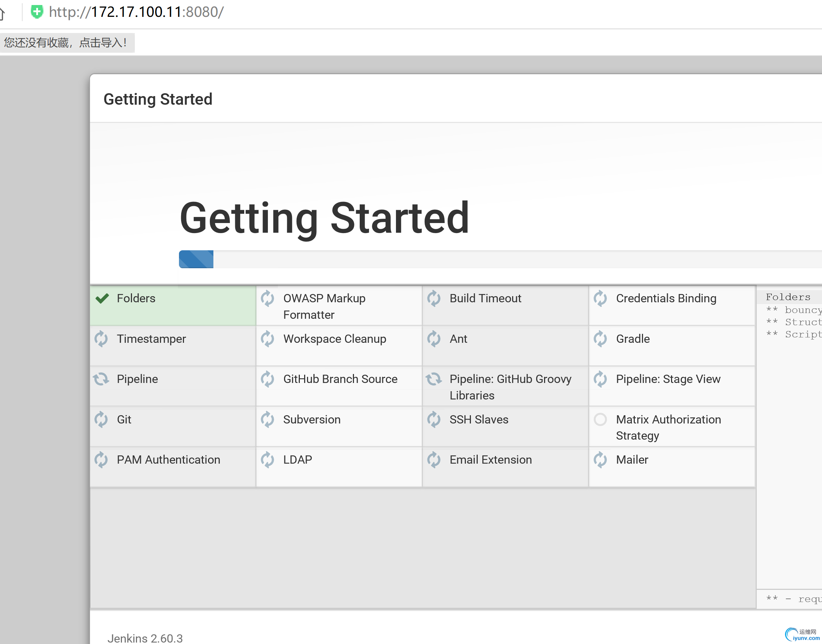The height and width of the screenshot is (644, 822).
Task: Click the spinner icon next to Ant
Action: coord(434,338)
